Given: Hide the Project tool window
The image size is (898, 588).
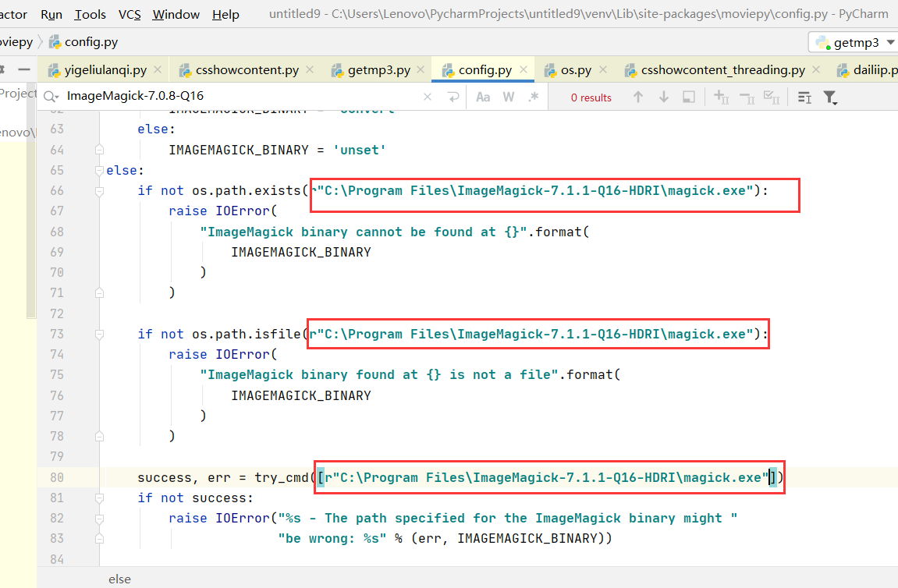Looking at the screenshot, I should coord(24,69).
